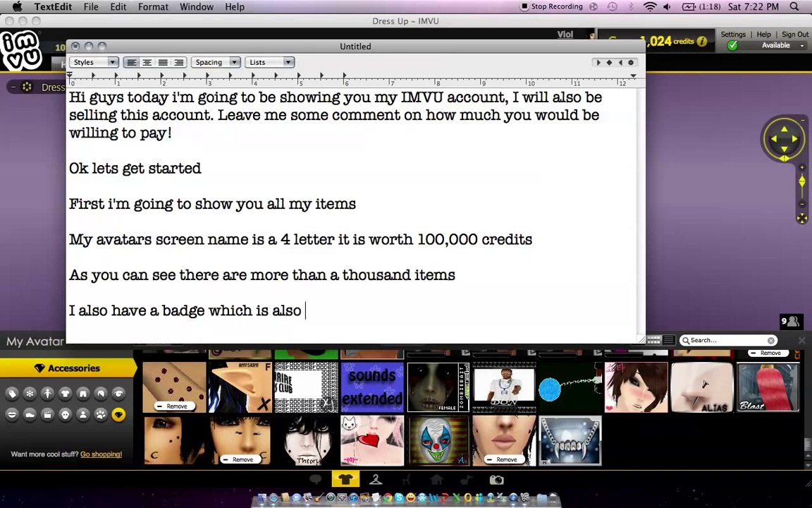Click the Go shopping! link
The width and height of the screenshot is (812, 508).
(x=101, y=454)
